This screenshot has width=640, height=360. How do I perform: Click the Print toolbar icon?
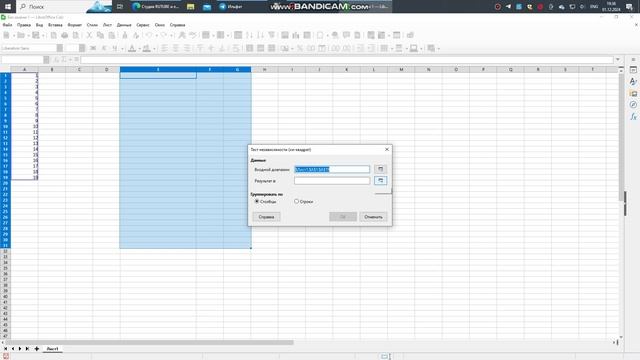[x=64, y=36]
